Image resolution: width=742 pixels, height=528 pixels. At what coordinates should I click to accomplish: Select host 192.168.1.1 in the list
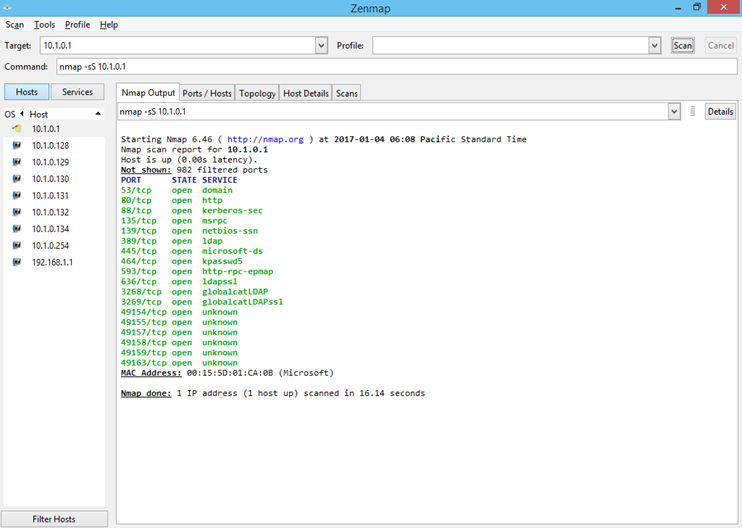(53, 262)
